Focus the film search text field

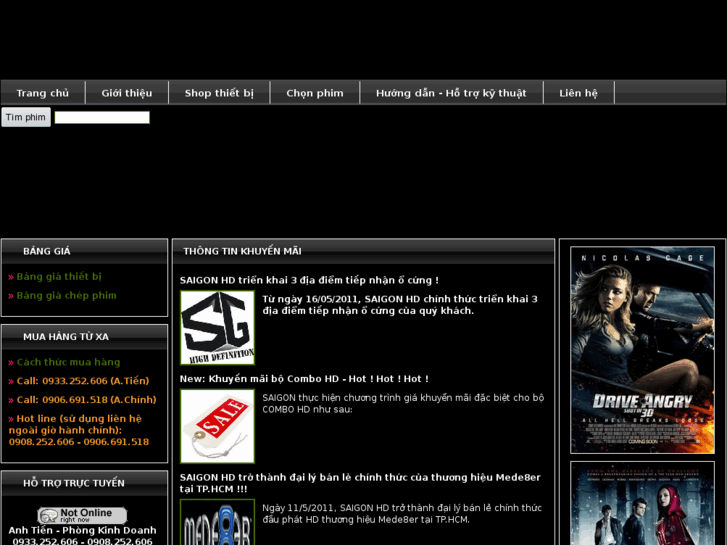[x=102, y=117]
